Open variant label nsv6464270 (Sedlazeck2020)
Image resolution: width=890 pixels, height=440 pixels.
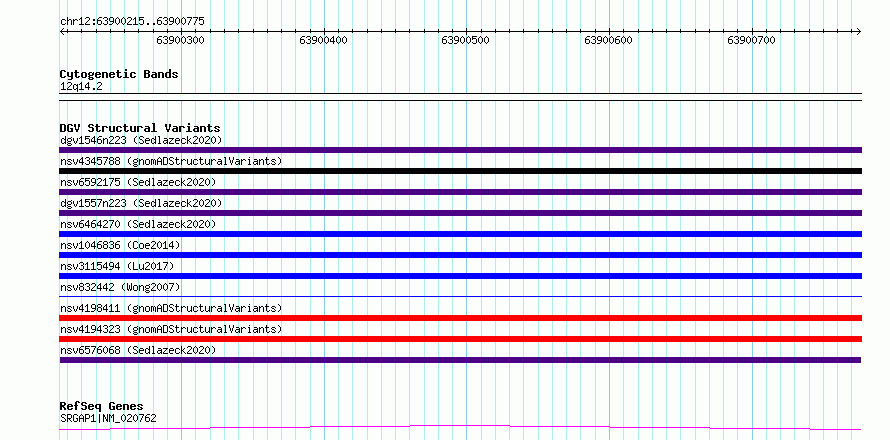click(138, 224)
